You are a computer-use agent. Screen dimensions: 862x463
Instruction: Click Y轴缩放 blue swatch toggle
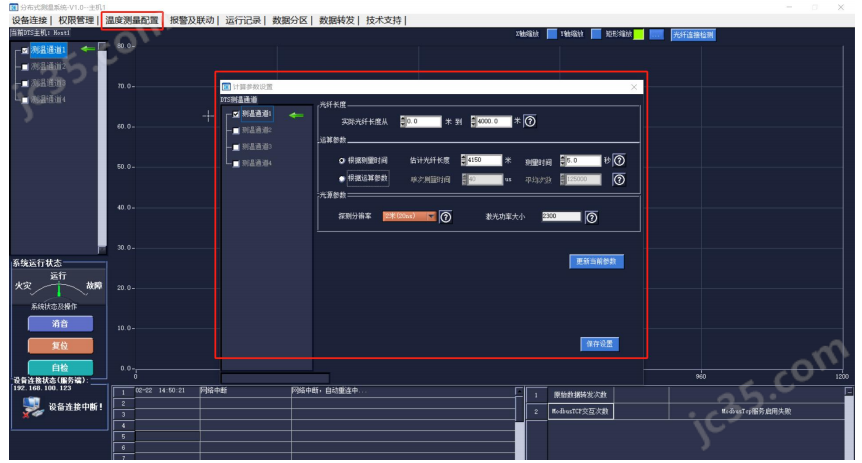pyautogui.click(x=596, y=34)
